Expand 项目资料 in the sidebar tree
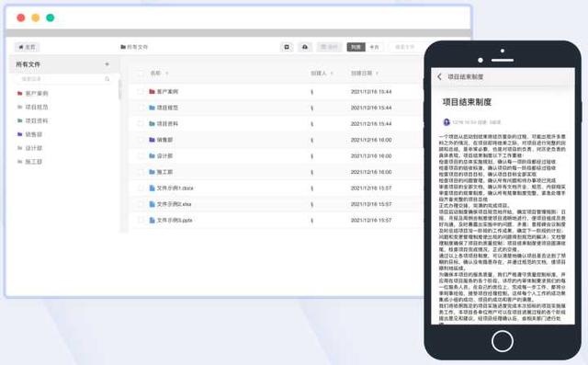Screen dimensions: 588x365 click(x=37, y=120)
